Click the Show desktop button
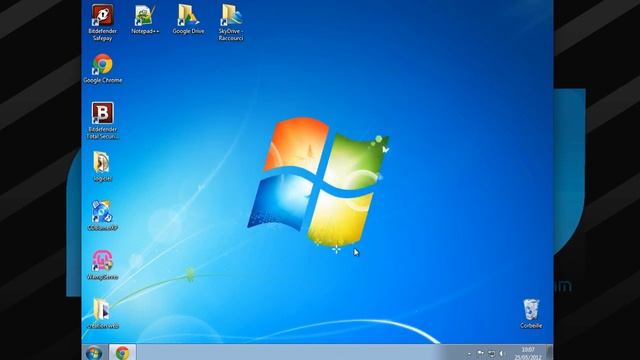640x360 pixels. click(x=549, y=353)
